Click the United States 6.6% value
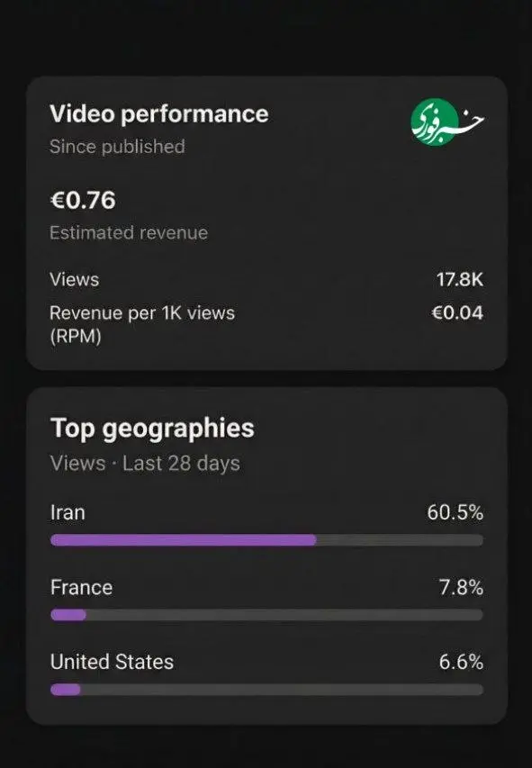The image size is (532, 768). point(462,662)
